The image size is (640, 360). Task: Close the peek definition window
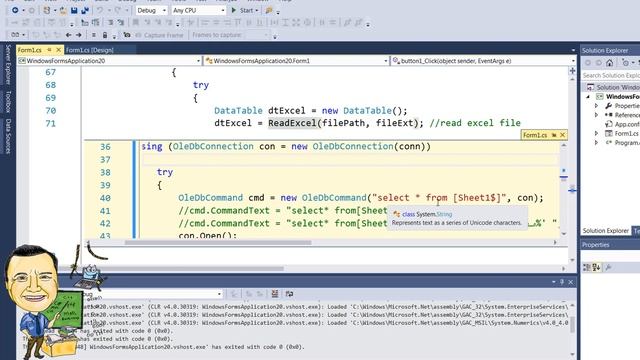[562, 135]
